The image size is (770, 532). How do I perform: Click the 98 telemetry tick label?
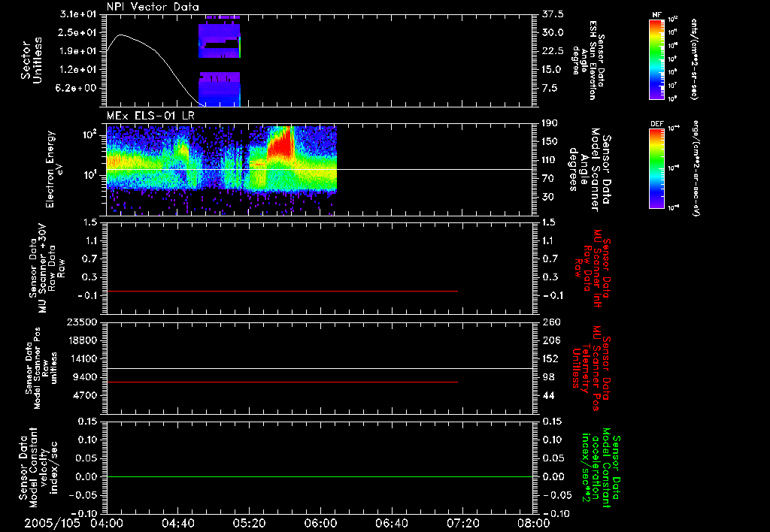pos(548,377)
